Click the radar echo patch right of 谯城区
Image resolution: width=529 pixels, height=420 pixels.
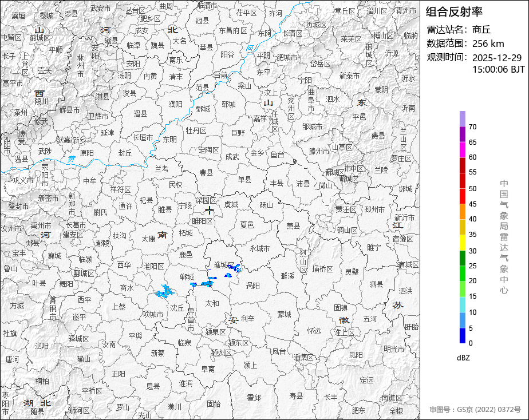click(235, 268)
